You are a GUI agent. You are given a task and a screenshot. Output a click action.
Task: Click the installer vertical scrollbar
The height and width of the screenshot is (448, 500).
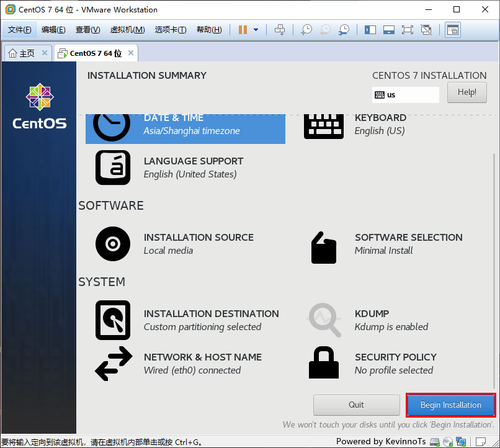coord(494,271)
